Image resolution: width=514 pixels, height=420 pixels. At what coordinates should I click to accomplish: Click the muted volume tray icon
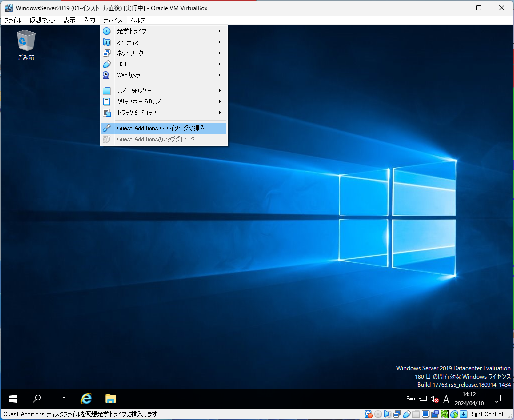pos(435,399)
